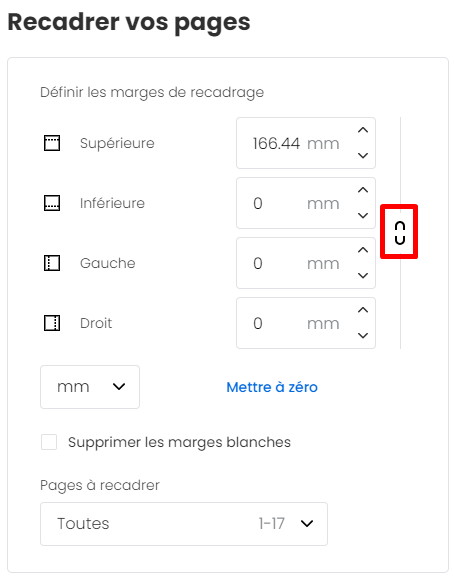
Task: Click the left margin icon beside Gauche
Action: pos(52,263)
